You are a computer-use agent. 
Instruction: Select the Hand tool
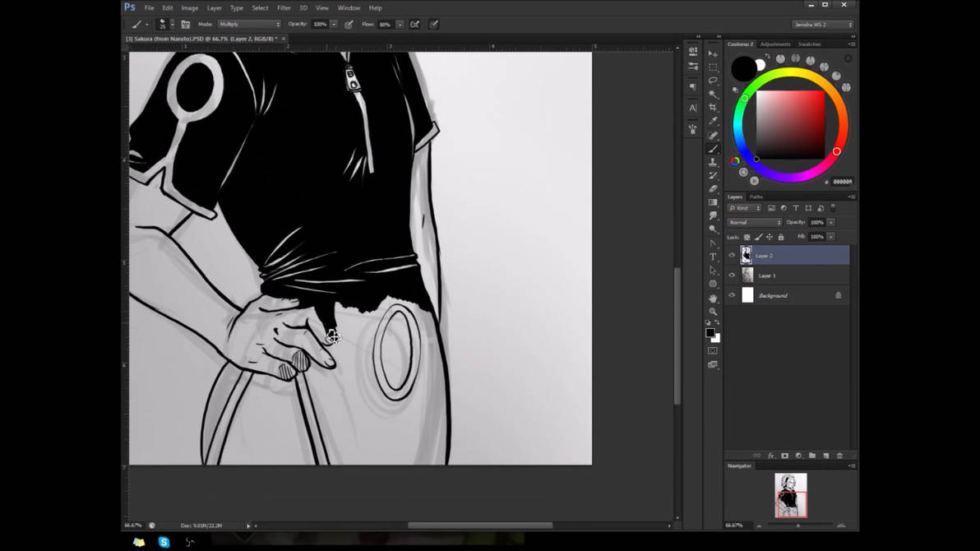tap(713, 299)
